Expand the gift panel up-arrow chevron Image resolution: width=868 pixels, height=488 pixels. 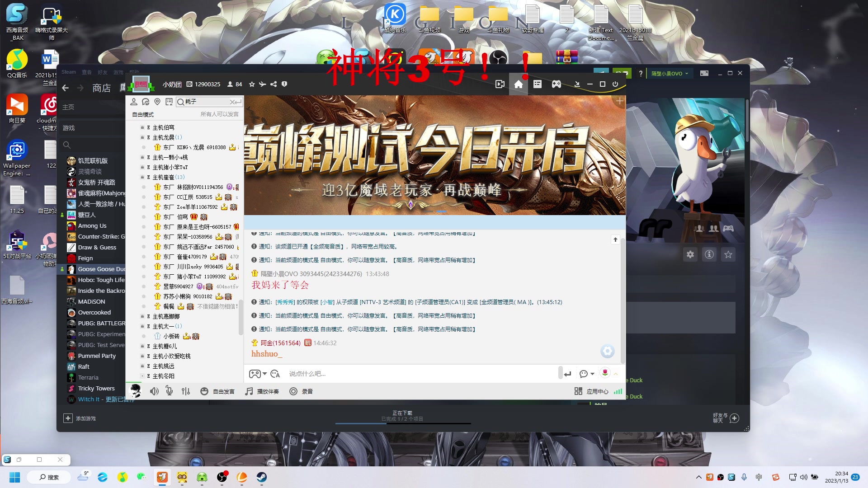(616, 374)
